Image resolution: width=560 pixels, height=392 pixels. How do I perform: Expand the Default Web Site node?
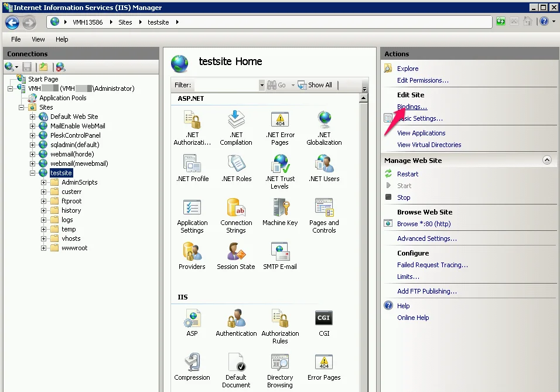click(32, 117)
